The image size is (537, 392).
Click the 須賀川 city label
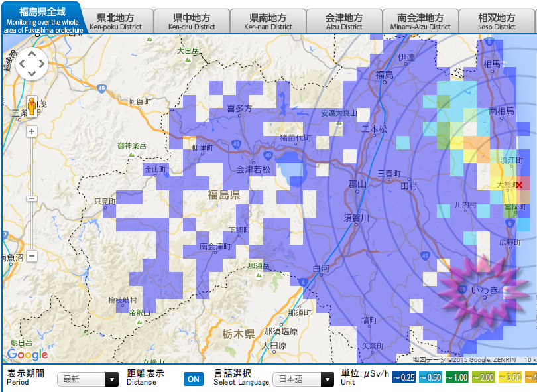[x=357, y=218]
